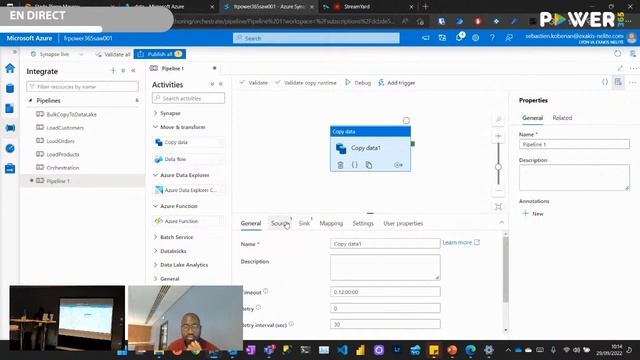This screenshot has height=360, width=640.
Task: Open Azure help question mark
Action: (x=492, y=38)
